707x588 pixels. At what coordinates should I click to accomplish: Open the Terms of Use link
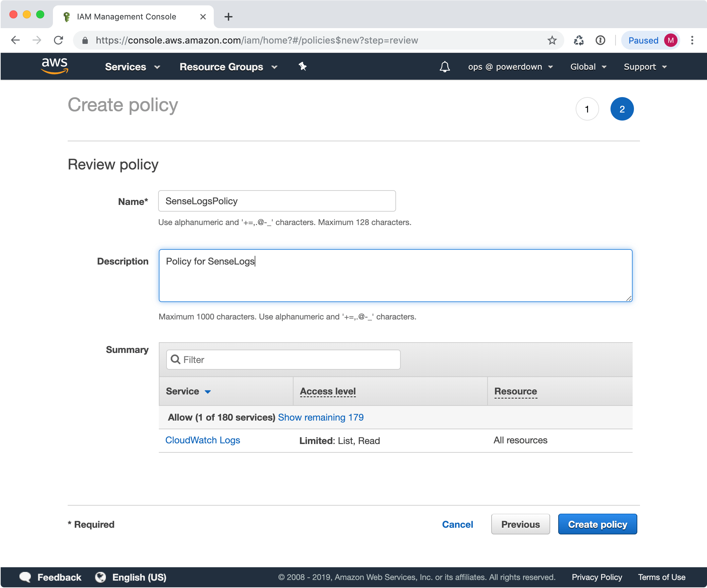click(661, 577)
